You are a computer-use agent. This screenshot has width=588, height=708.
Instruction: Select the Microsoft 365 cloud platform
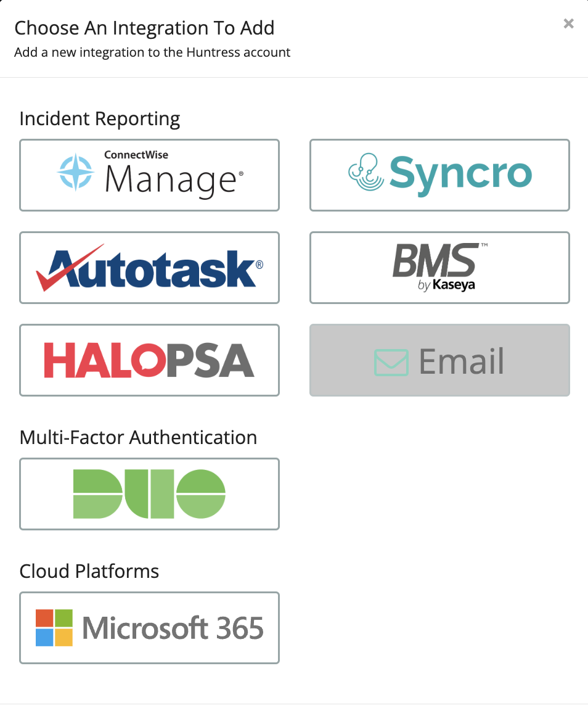pyautogui.click(x=149, y=628)
